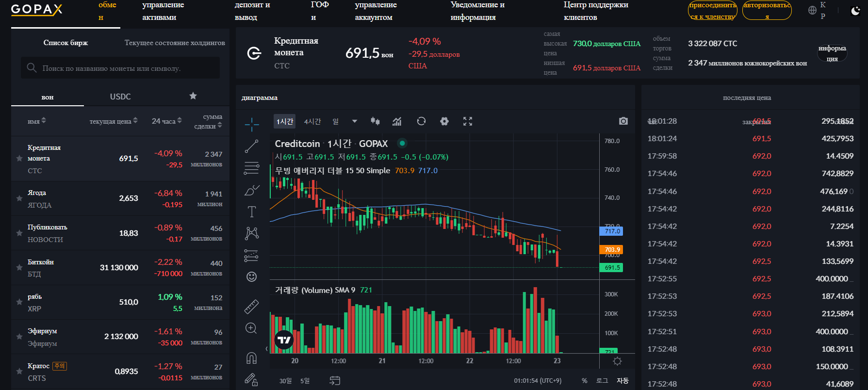Toggle favorite star for CTC row
The width and height of the screenshot is (868, 390).
[19, 159]
